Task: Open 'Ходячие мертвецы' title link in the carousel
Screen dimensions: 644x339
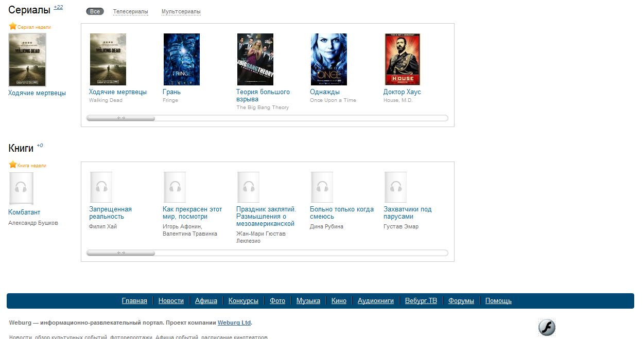Action: pyautogui.click(x=118, y=92)
